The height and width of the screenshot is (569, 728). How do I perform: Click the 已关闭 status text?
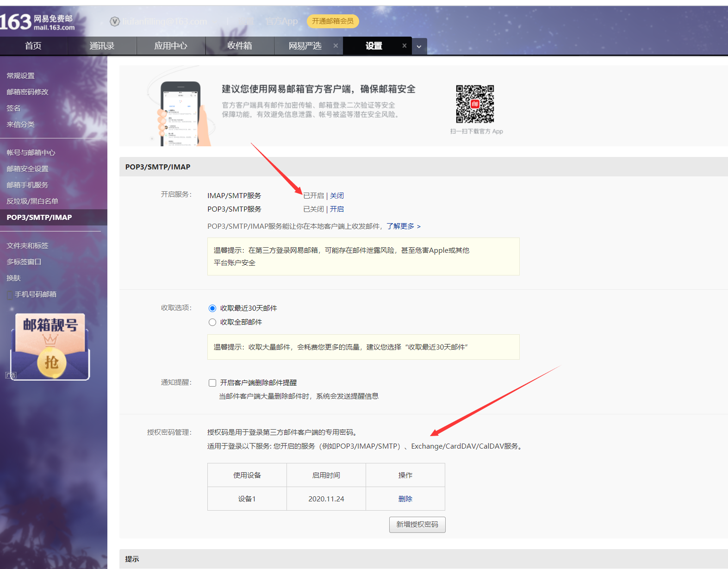click(314, 209)
